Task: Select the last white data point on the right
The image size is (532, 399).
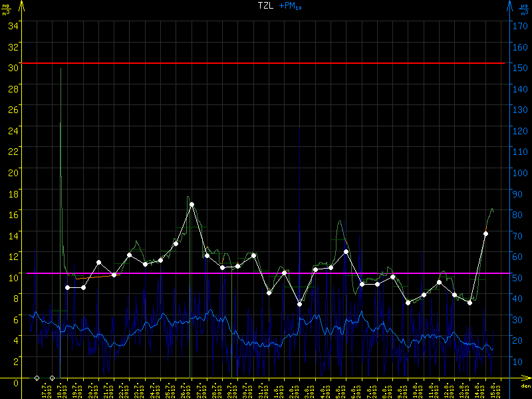Action: (485, 233)
